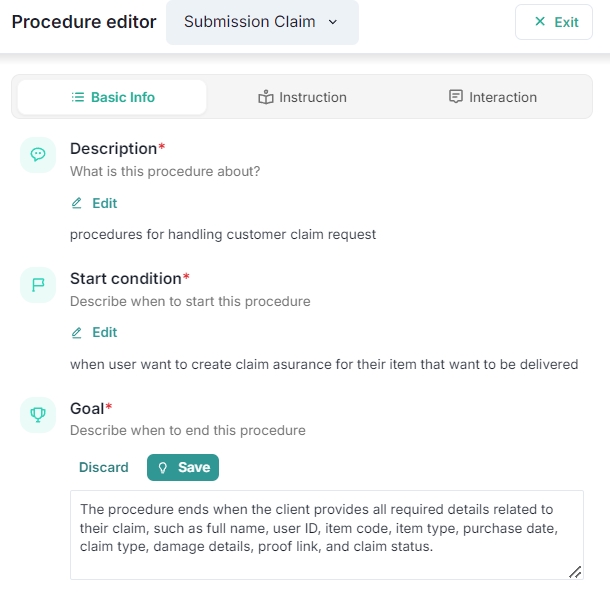
Task: Click the Description chat bubble icon
Action: pos(38,155)
